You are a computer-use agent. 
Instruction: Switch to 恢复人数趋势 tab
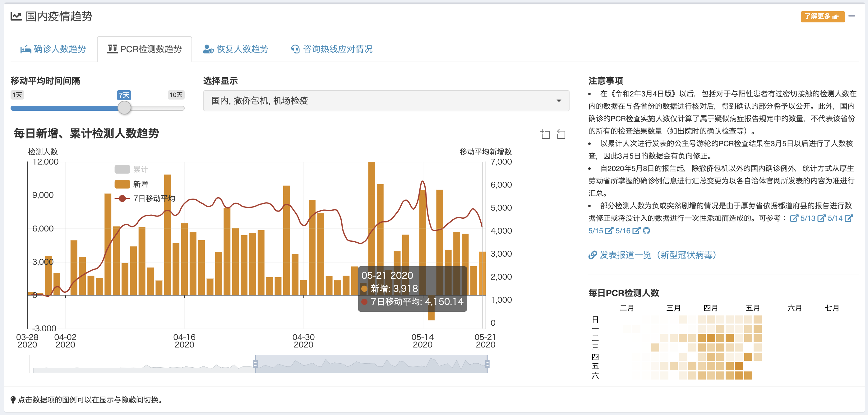pyautogui.click(x=236, y=49)
